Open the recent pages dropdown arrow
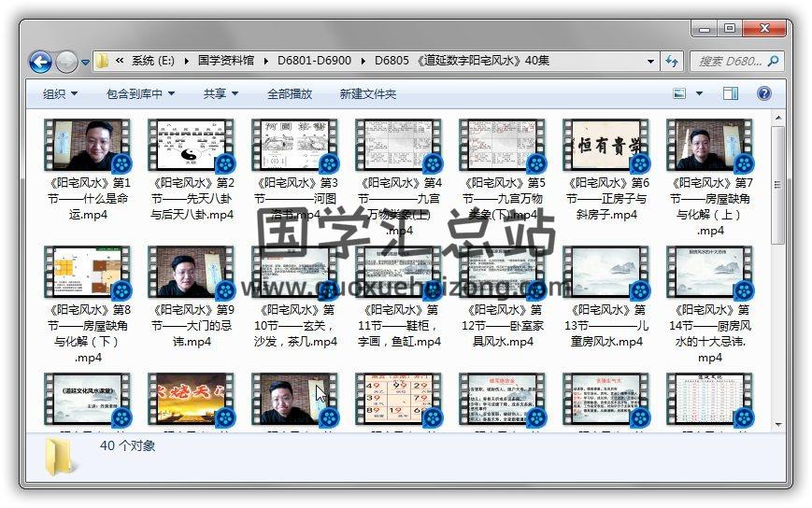Screen dimensions: 812x508 (86, 63)
